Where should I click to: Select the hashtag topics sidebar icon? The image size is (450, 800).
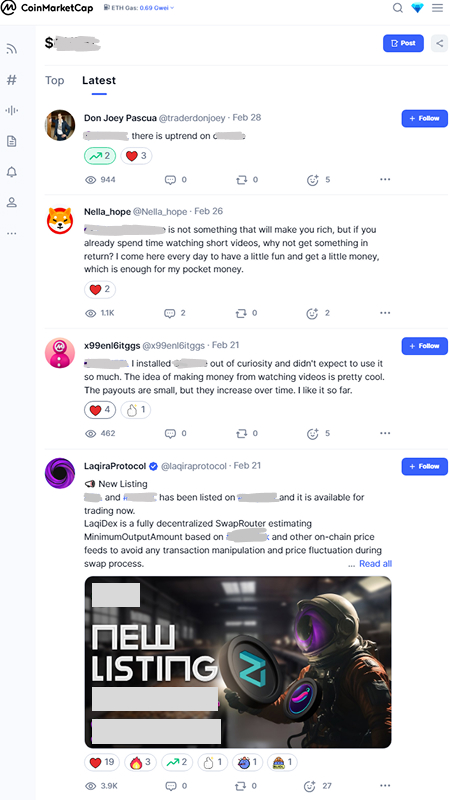12,80
